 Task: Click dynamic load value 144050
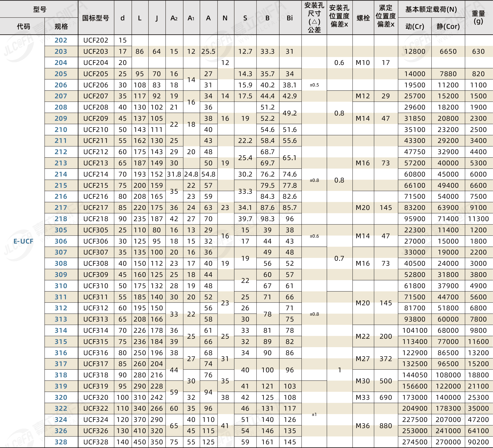pyautogui.click(x=415, y=375)
